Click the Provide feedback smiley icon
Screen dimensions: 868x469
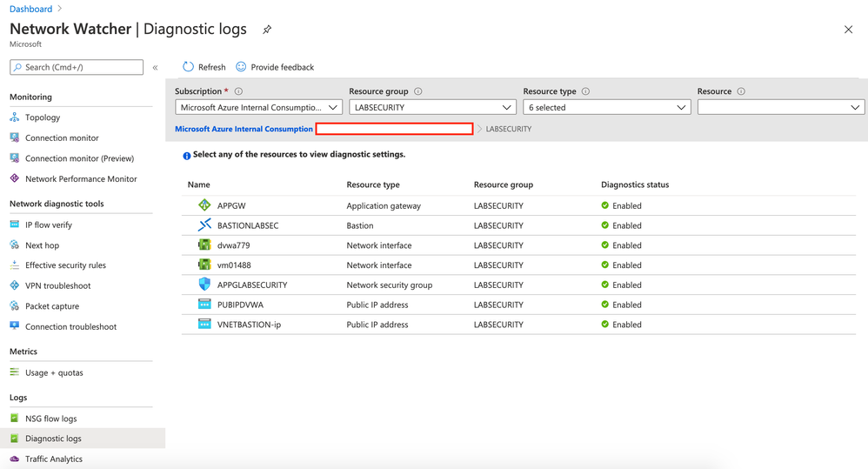click(x=241, y=66)
